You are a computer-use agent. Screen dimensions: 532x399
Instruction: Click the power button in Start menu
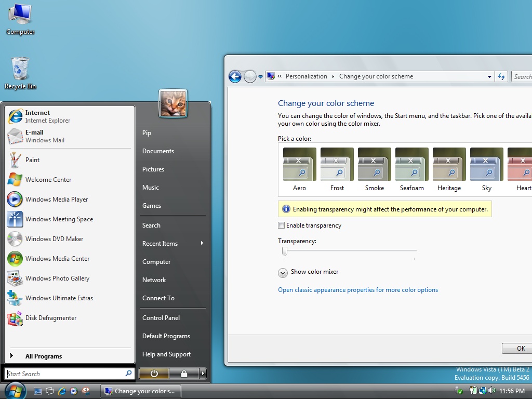tap(154, 374)
